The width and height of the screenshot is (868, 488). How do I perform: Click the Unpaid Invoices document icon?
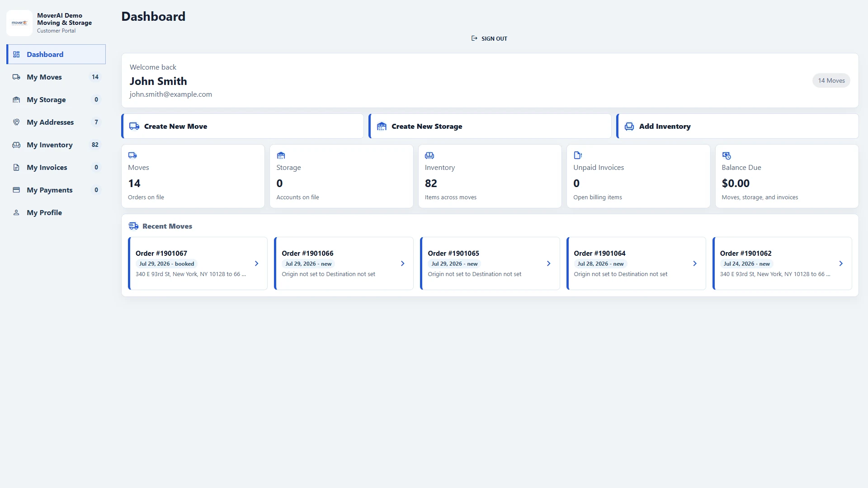pyautogui.click(x=578, y=155)
